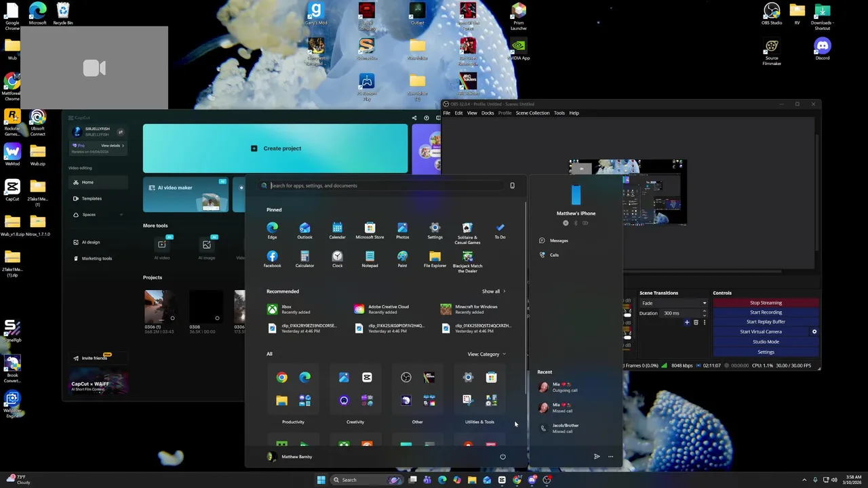Open transition properties three-dot menu in OBS

click(x=704, y=323)
